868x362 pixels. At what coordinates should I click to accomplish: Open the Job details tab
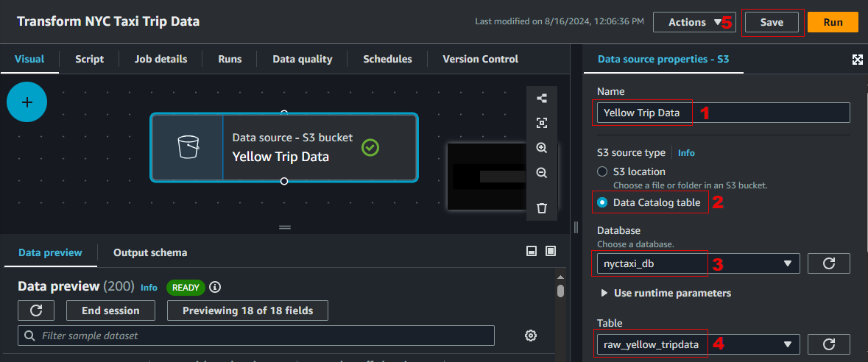[160, 59]
